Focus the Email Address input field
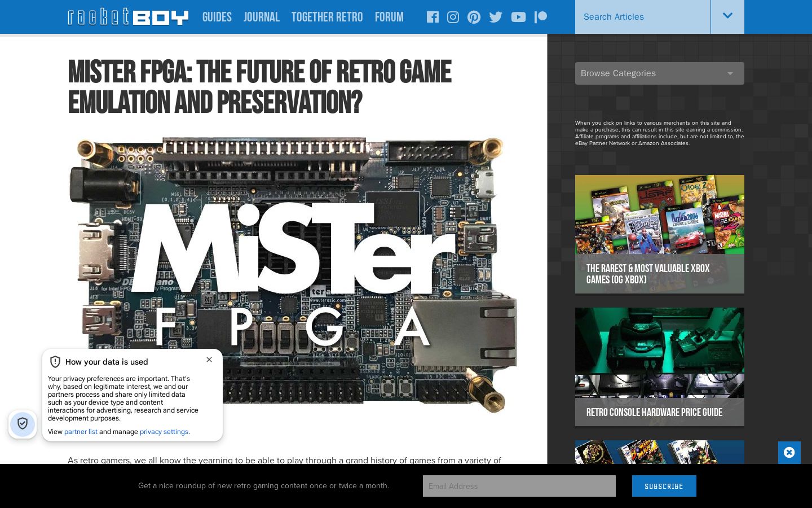Image resolution: width=812 pixels, height=508 pixels. click(519, 486)
